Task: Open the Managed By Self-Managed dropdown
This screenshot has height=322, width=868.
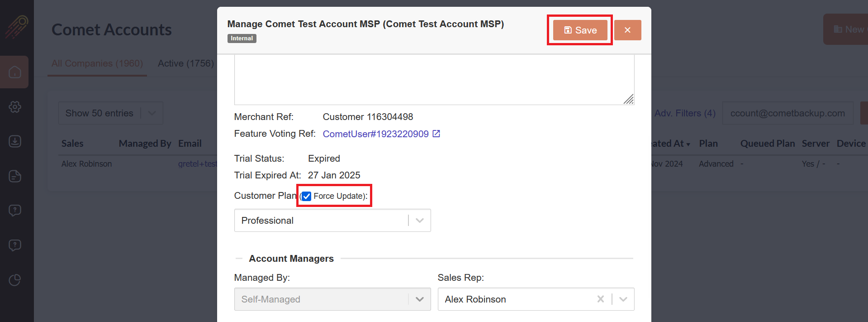Action: 332,299
